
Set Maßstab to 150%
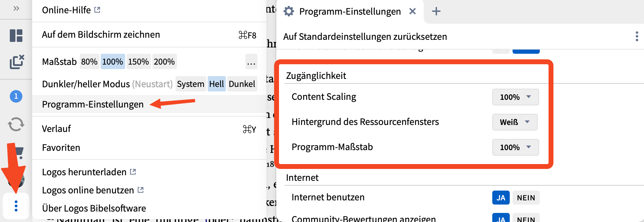138,62
